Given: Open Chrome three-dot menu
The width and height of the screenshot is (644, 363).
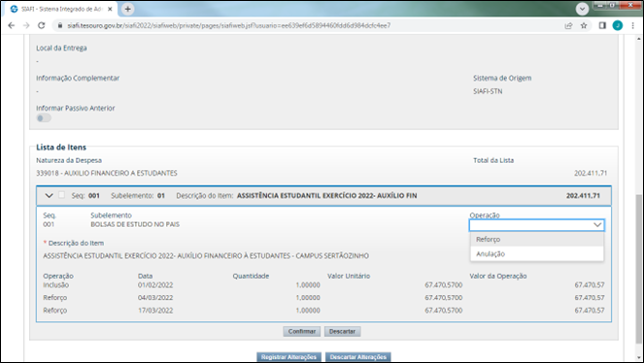Looking at the screenshot, I should click(x=633, y=25).
